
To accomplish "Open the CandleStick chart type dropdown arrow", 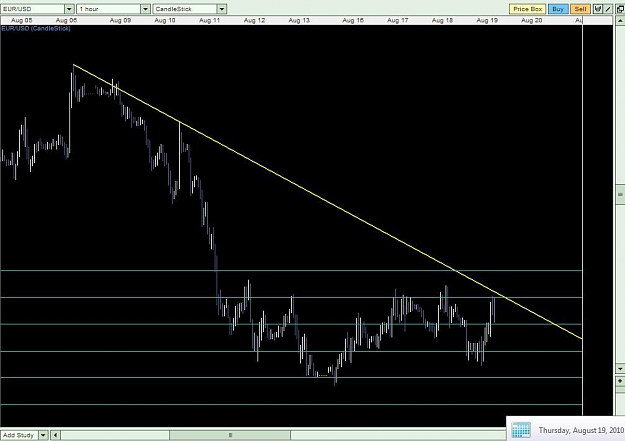I will (222, 9).
